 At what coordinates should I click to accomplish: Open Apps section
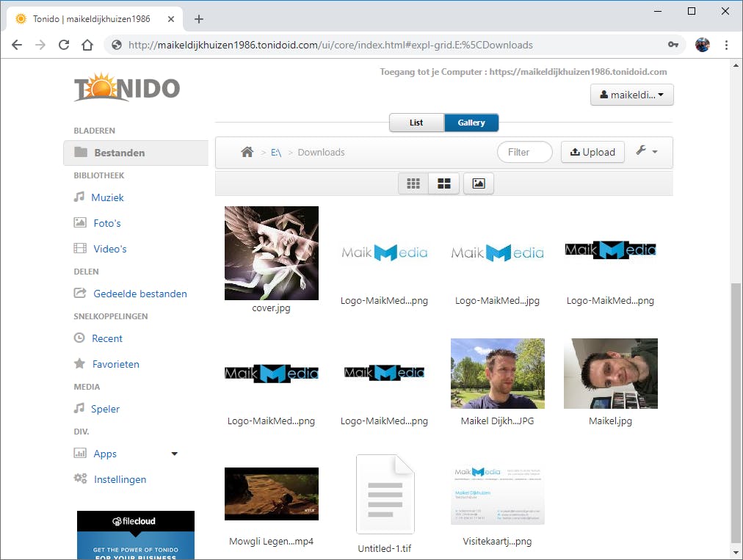(105, 454)
